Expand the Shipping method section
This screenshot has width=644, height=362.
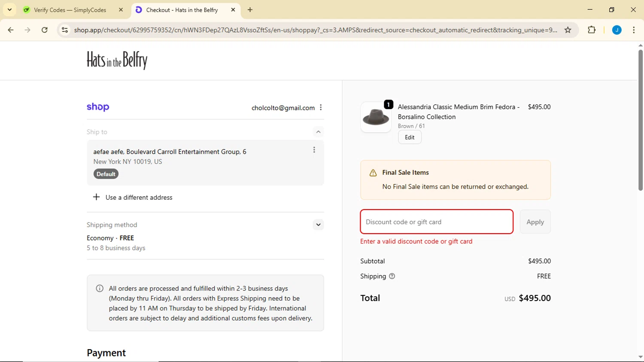click(318, 225)
